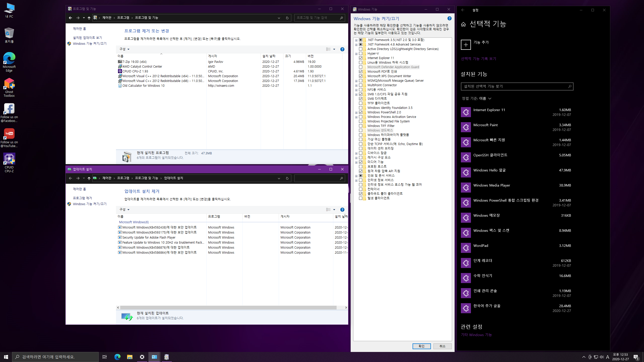
Task: Click the refresh icon in the 프로그램 및 기능 address bar
Action: tap(287, 18)
